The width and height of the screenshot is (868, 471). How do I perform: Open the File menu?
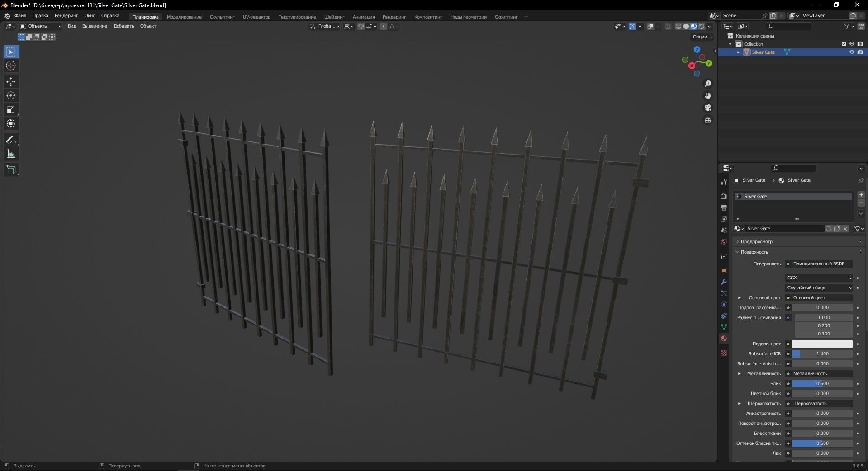coord(20,15)
